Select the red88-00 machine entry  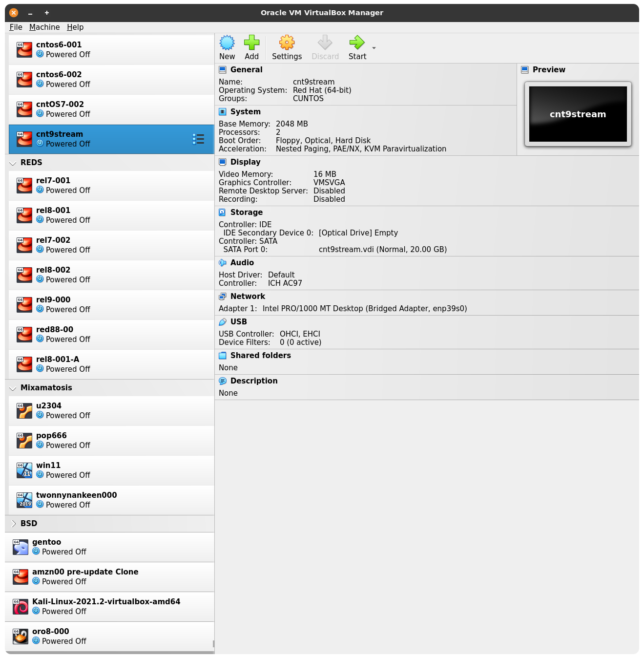pyautogui.click(x=111, y=335)
